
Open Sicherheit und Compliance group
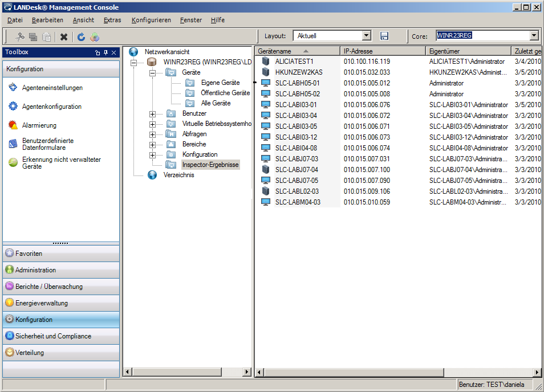[x=61, y=336]
